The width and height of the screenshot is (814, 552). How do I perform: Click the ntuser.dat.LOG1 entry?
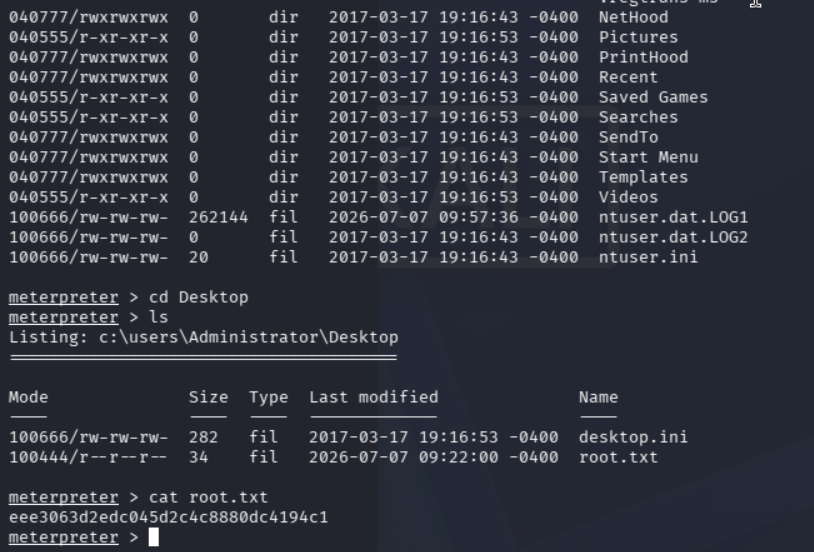click(x=673, y=217)
